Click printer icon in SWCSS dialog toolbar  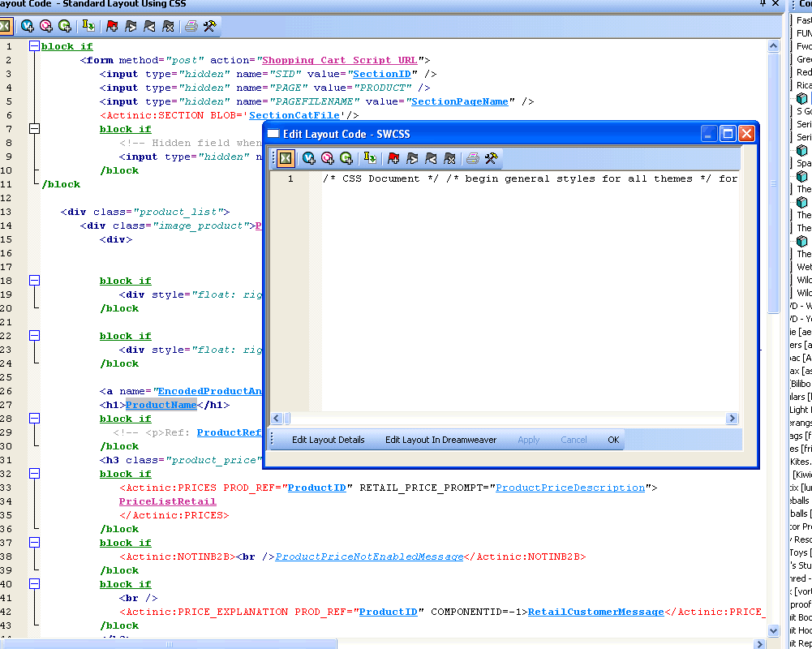point(472,158)
